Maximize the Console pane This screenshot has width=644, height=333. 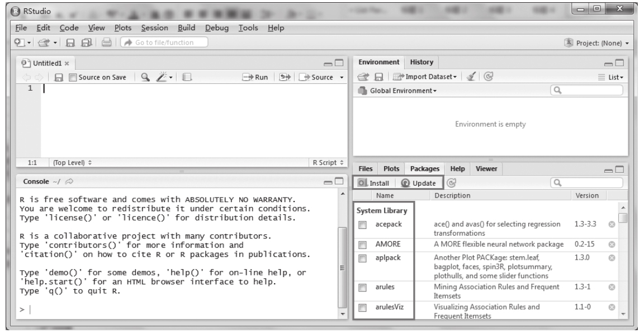tap(339, 181)
